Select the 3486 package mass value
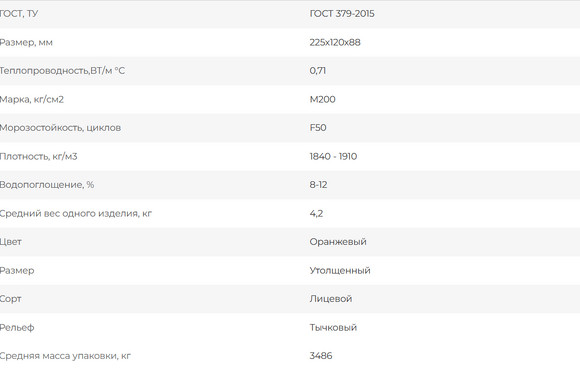The height and width of the screenshot is (370, 580). (321, 356)
